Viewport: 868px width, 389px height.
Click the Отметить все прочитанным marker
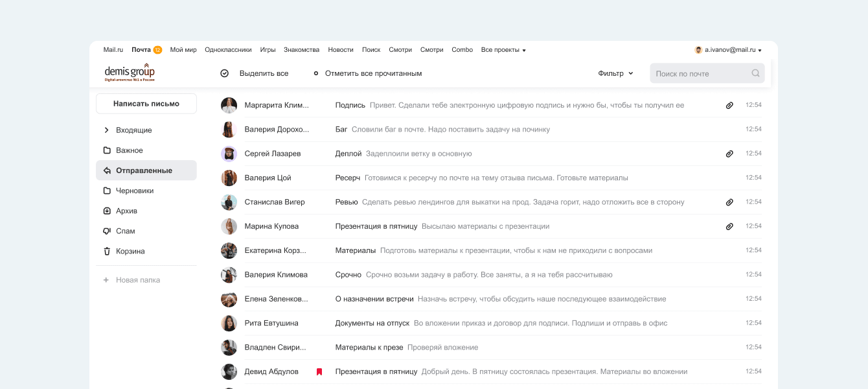(316, 73)
